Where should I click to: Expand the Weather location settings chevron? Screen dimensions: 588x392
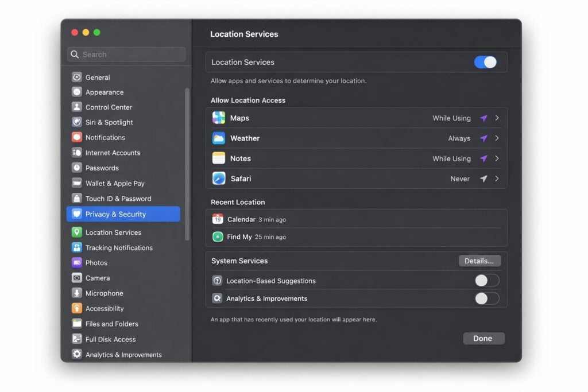click(497, 138)
